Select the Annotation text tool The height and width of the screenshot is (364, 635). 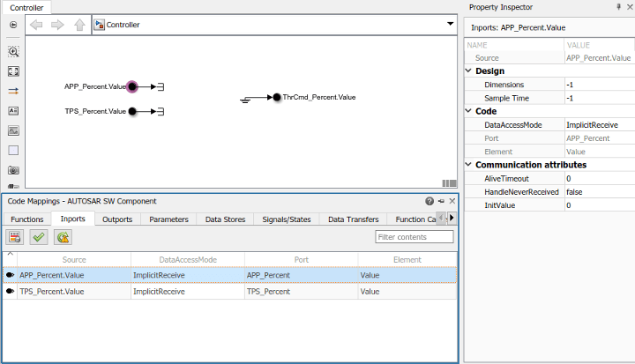pos(13,110)
